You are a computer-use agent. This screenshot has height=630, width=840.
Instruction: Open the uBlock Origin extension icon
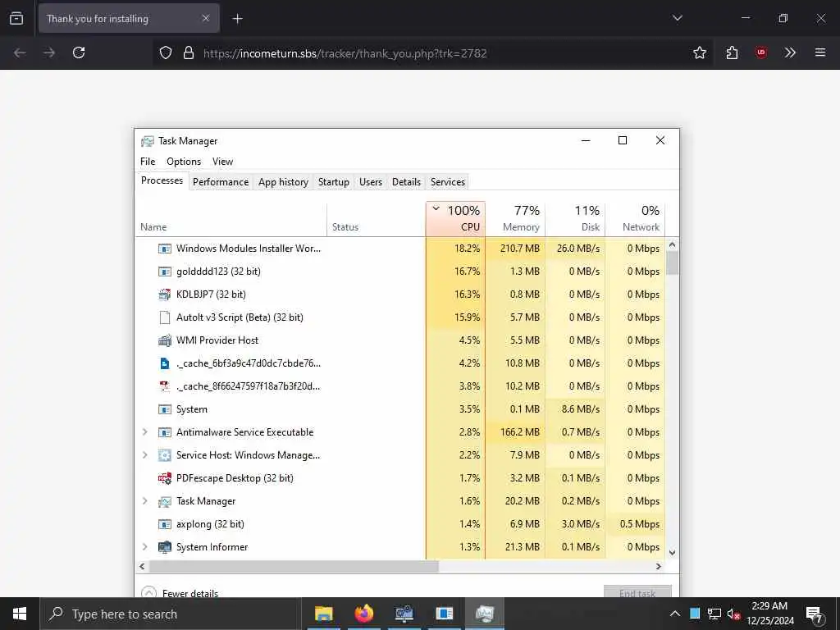point(760,52)
